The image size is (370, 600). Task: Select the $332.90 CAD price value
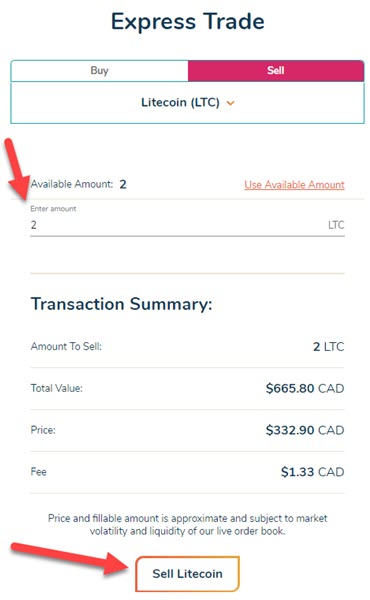pos(305,430)
